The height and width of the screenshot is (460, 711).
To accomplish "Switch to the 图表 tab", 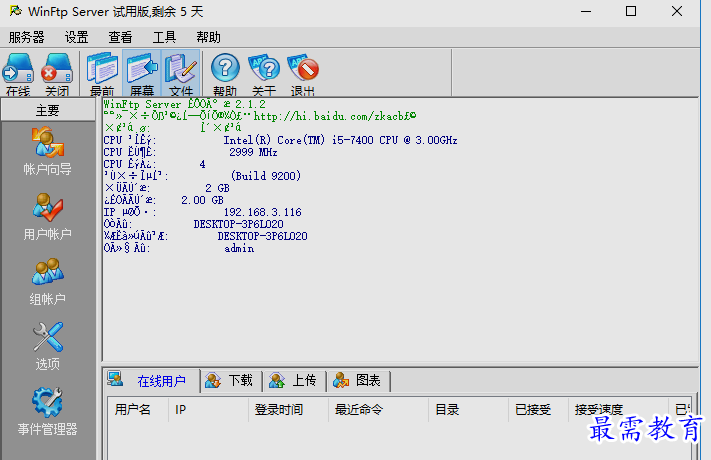I will tap(358, 381).
